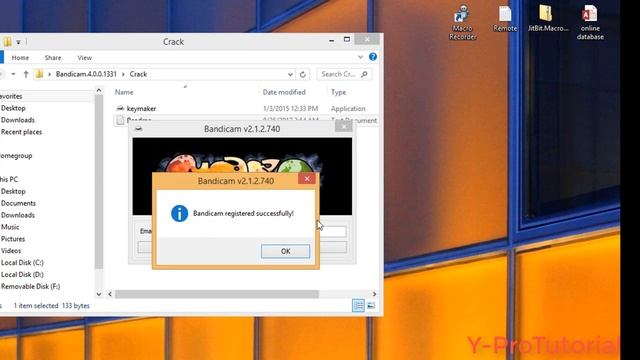The height and width of the screenshot is (360, 640).
Task: Click 'Bandicam registered successfully!' message text
Action: tap(243, 213)
